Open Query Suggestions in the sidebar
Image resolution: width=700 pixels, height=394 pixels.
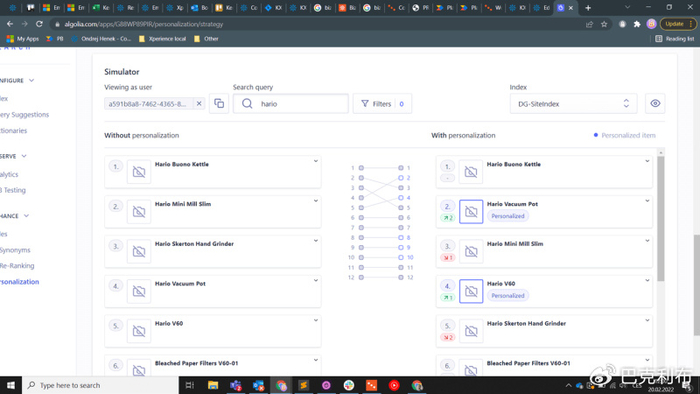(x=25, y=115)
